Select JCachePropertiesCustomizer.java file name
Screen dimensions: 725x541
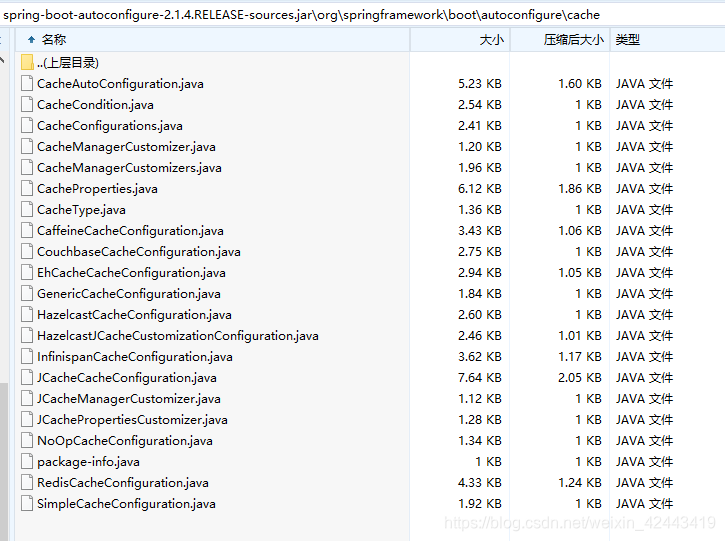tap(132, 420)
